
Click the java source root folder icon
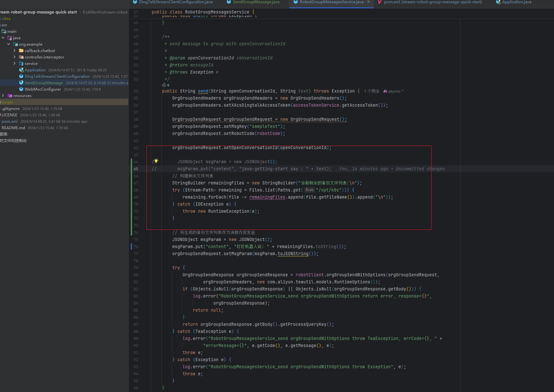pos(10,38)
